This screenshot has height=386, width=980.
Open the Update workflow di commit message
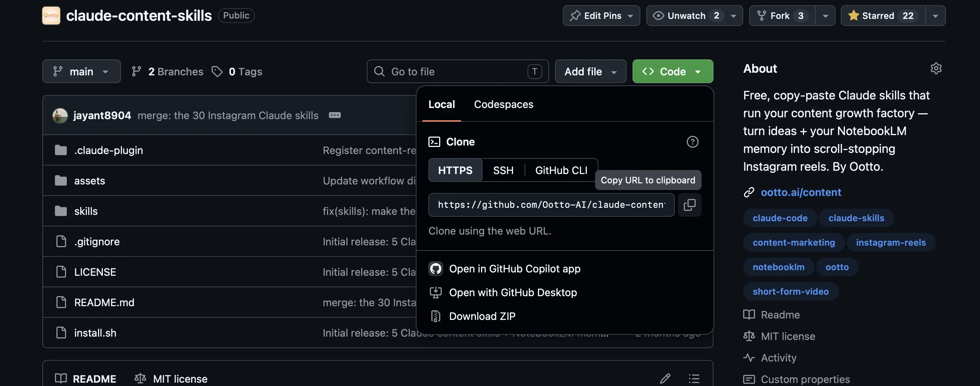(369, 181)
